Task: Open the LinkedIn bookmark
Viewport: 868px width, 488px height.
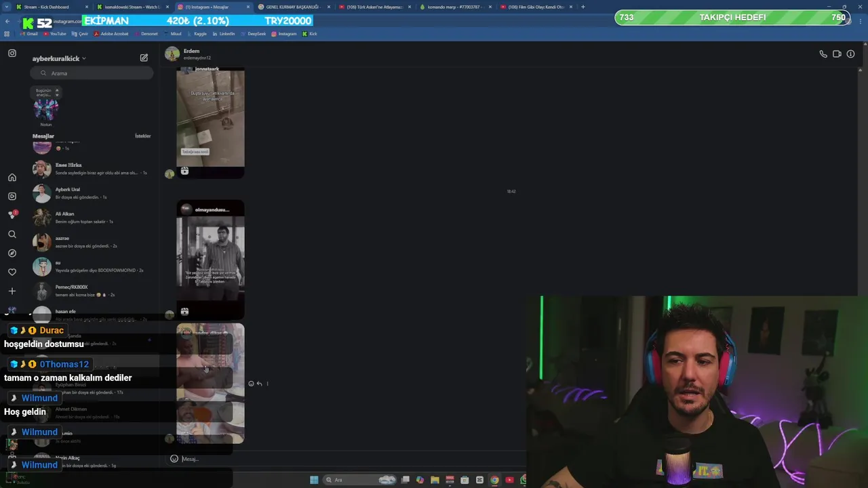Action: coord(223,34)
